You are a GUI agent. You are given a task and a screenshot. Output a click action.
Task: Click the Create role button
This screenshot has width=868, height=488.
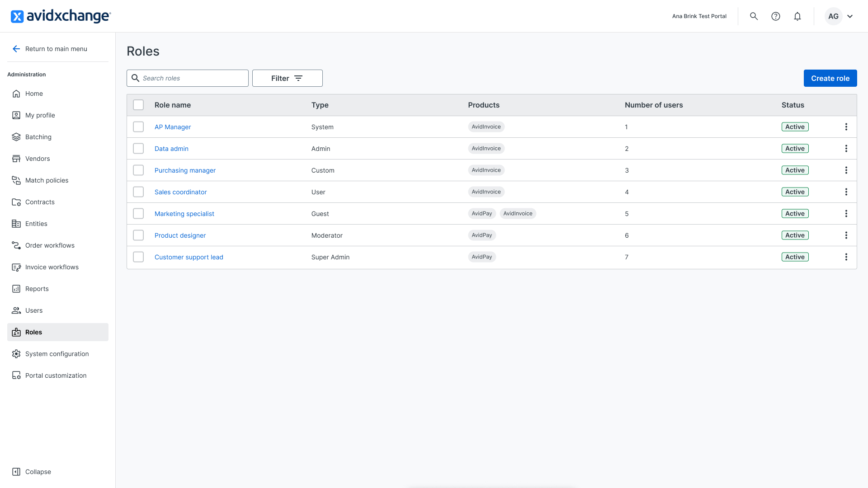point(830,78)
